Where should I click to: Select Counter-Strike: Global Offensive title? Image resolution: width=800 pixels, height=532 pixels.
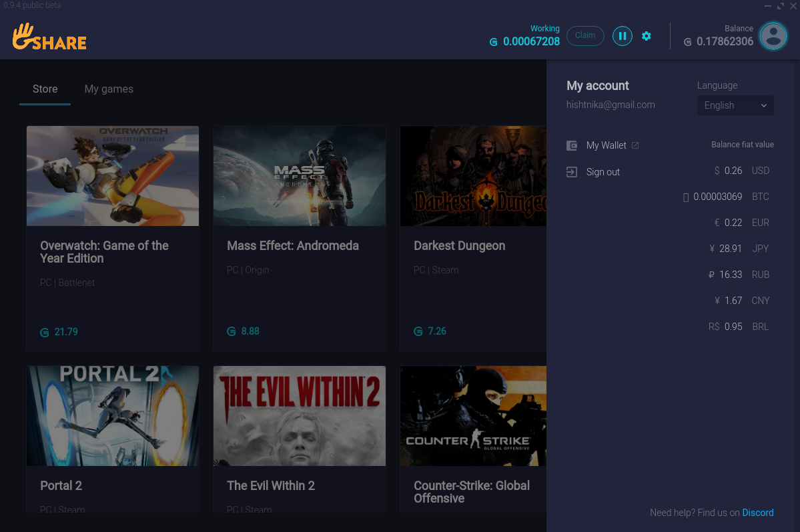[472, 492]
